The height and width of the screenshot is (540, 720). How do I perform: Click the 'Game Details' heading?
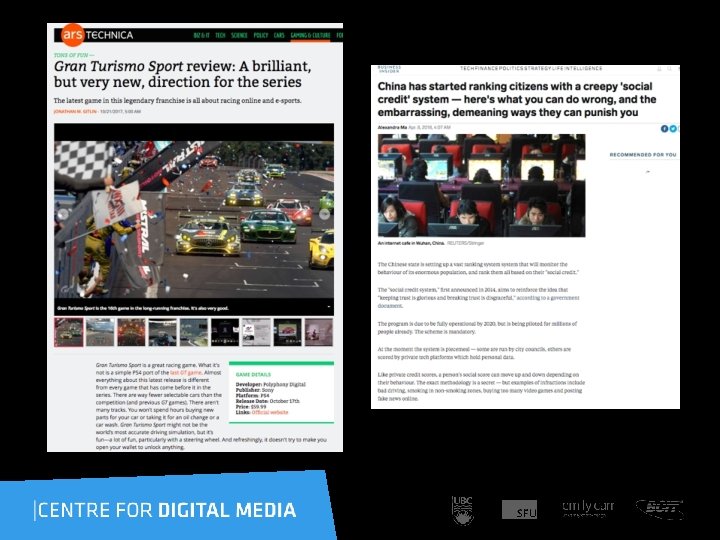click(x=253, y=374)
